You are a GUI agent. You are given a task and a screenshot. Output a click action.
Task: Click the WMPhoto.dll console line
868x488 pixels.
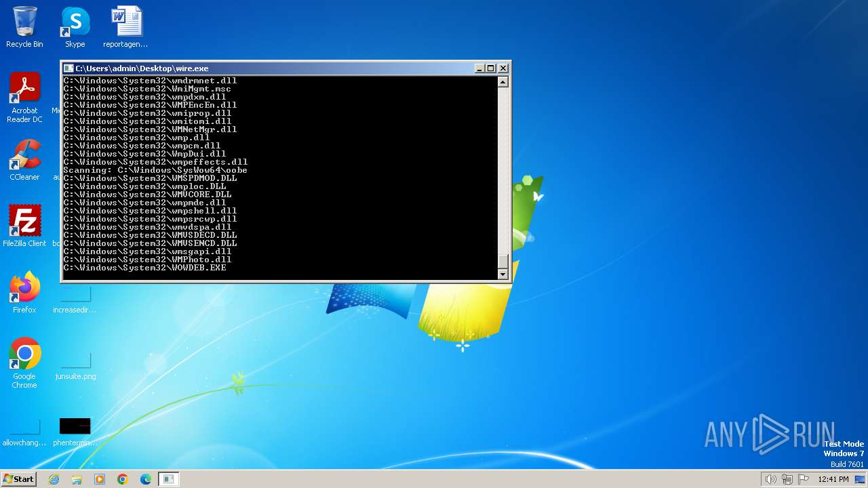pos(148,260)
